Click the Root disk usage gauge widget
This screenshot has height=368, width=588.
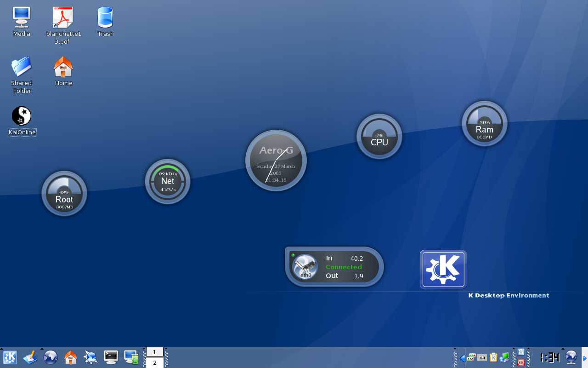click(64, 194)
